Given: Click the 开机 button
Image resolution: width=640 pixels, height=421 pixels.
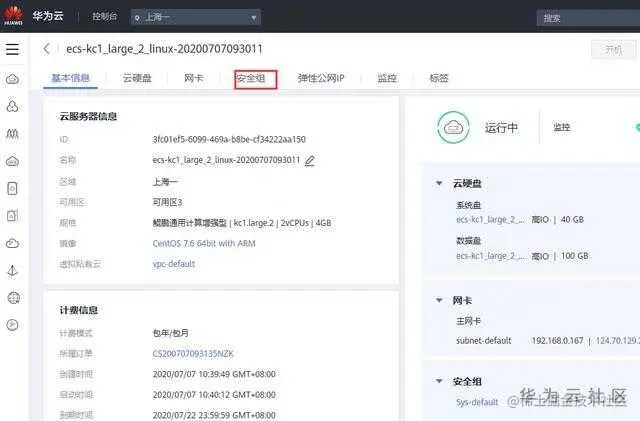Looking at the screenshot, I should (613, 50).
